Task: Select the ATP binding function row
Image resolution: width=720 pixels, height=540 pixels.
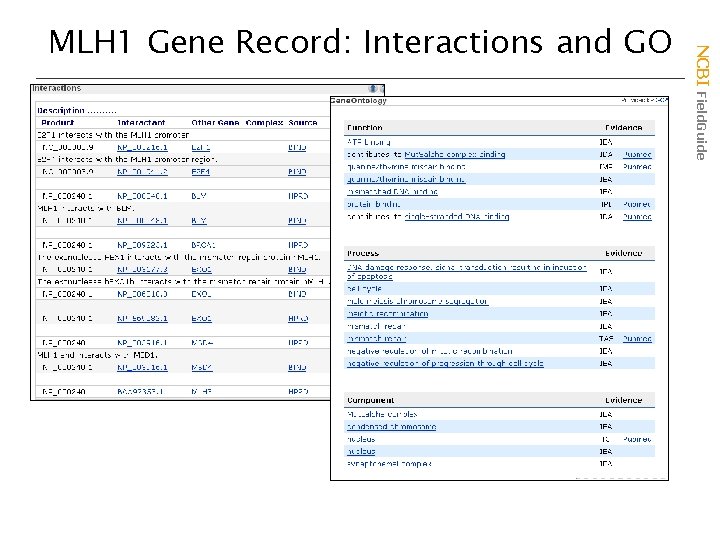Action: click(x=499, y=142)
